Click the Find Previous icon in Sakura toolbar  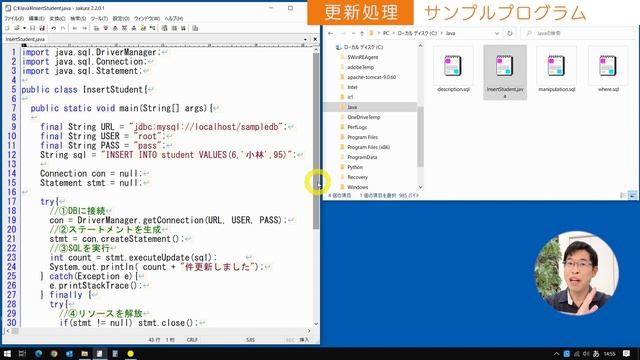pyautogui.click(x=115, y=28)
